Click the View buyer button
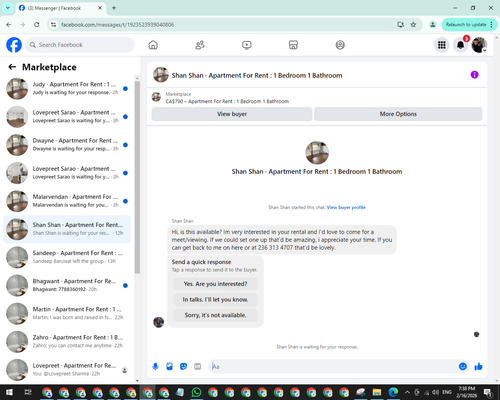 point(232,114)
